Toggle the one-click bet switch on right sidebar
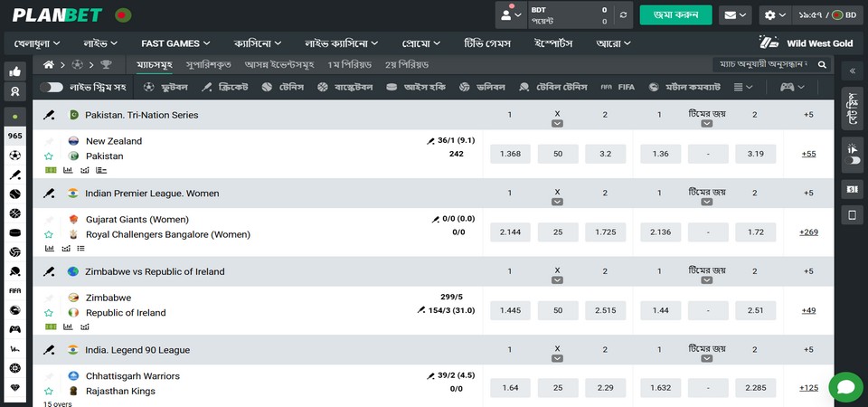 pos(851,160)
